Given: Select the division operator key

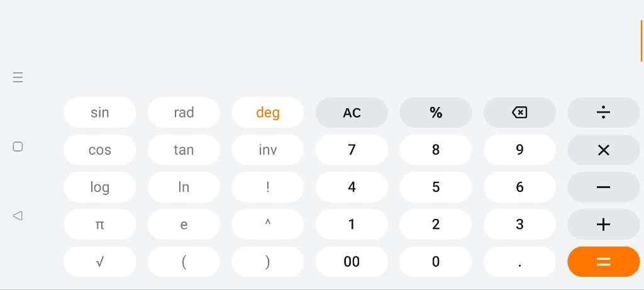Looking at the screenshot, I should 603,113.
